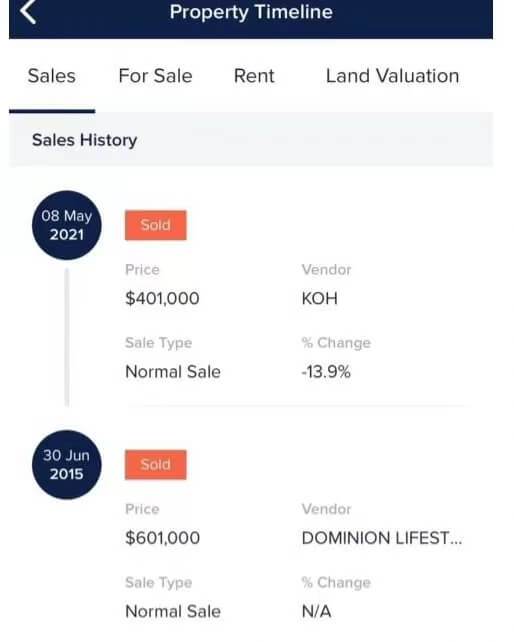Viewport: 514px width, 642px height.
Task: Tap the Sold badge for 2021 sale
Action: coord(156,225)
